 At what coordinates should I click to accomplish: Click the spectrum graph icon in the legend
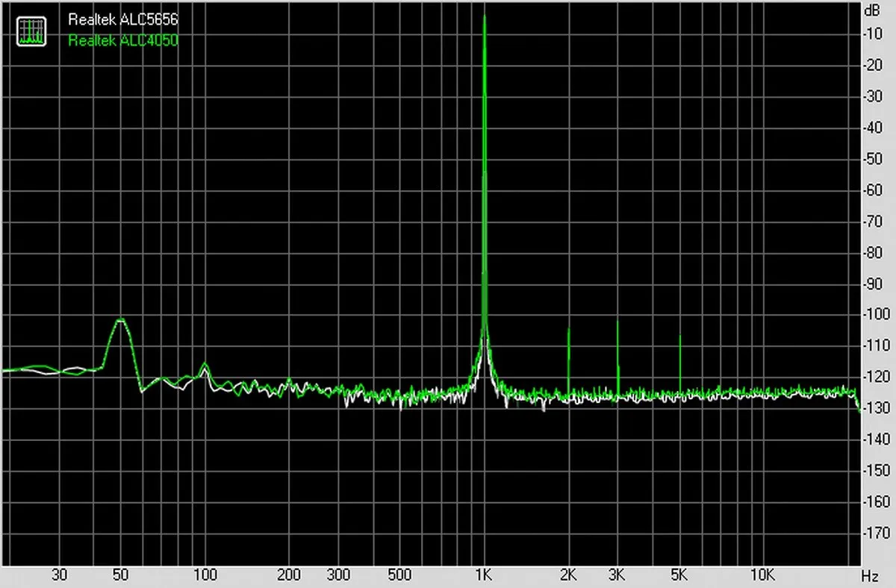click(x=31, y=30)
